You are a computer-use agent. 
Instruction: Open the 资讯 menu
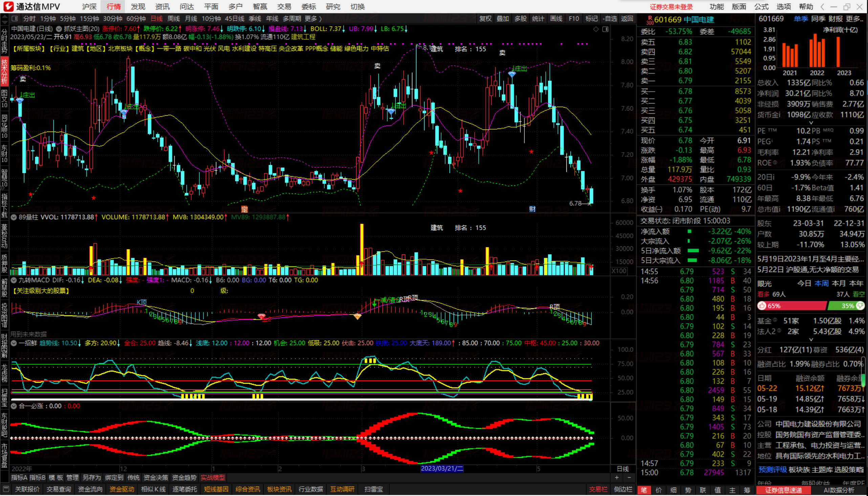point(162,7)
